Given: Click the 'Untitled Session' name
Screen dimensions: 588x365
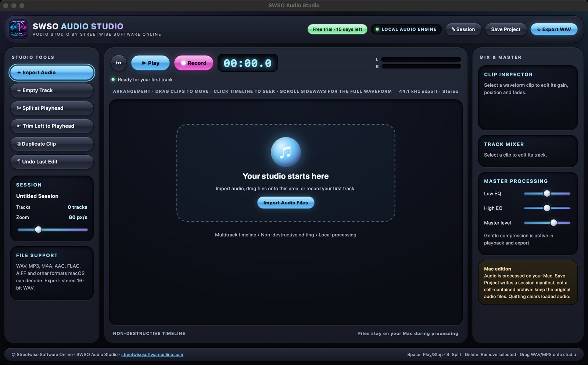Looking at the screenshot, I should 37,196.
